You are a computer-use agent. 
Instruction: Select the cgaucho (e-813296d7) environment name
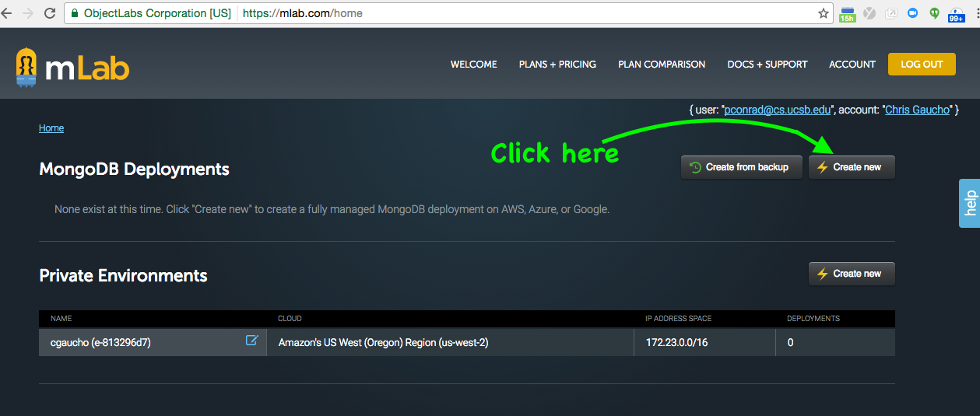pyautogui.click(x=100, y=342)
